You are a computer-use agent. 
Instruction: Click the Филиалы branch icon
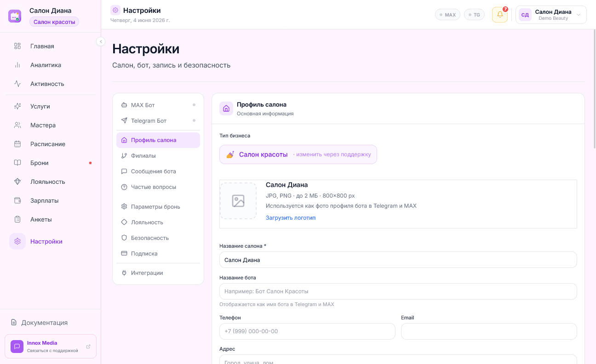tap(124, 156)
